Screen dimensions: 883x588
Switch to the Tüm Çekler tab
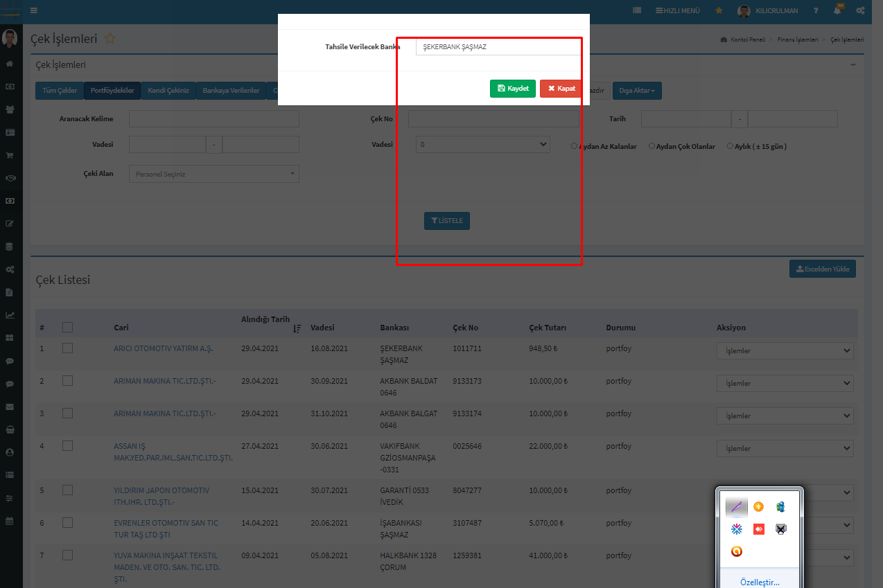60,91
